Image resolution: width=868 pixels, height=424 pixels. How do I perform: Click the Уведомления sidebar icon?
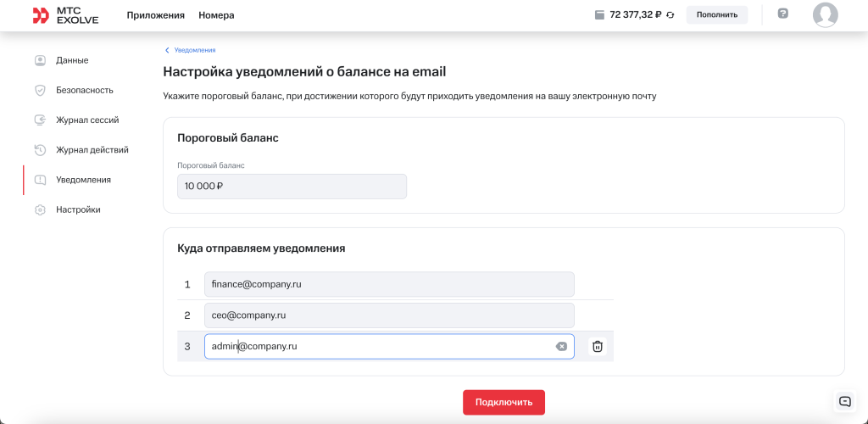point(40,180)
